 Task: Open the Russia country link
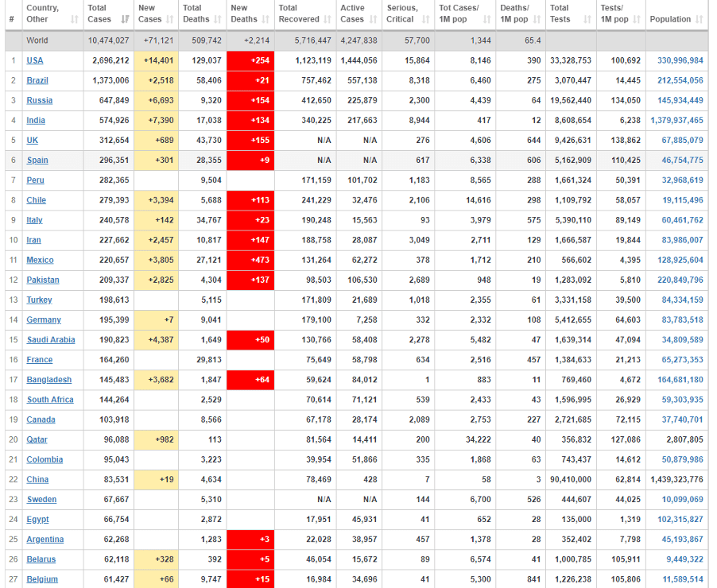click(39, 101)
